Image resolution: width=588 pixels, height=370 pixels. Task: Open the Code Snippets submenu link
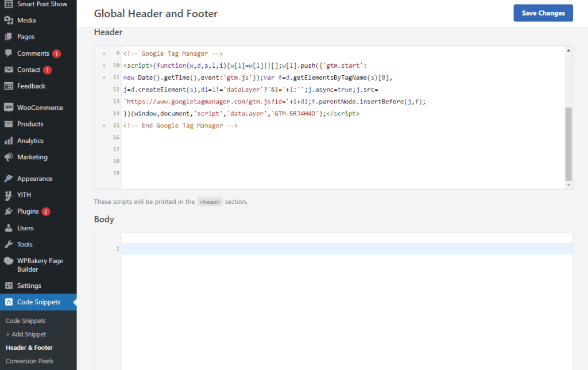coord(25,321)
